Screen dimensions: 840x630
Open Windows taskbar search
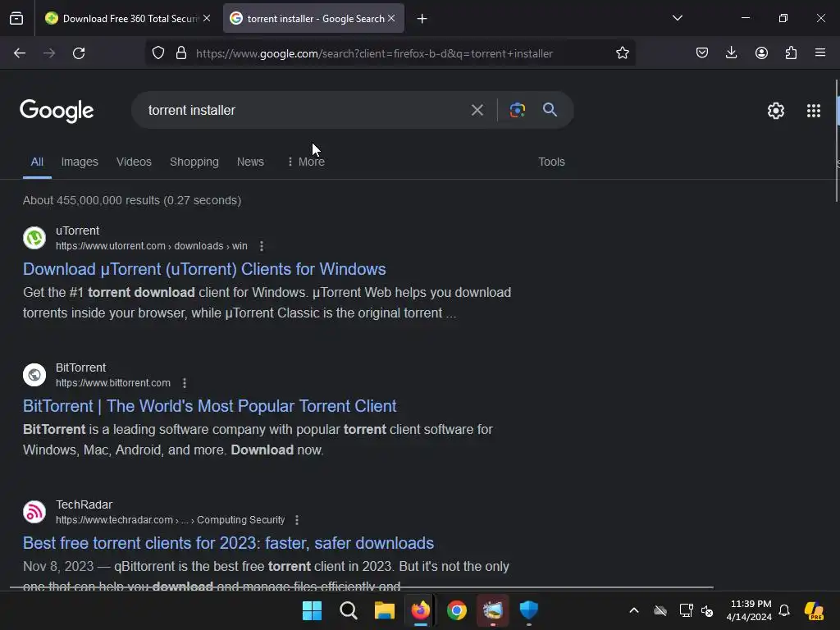click(348, 610)
